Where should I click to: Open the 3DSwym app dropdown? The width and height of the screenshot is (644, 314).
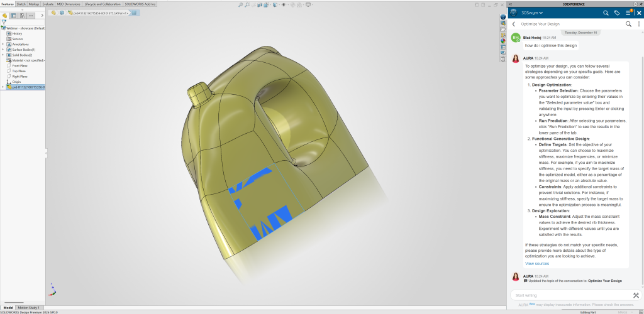click(x=540, y=13)
